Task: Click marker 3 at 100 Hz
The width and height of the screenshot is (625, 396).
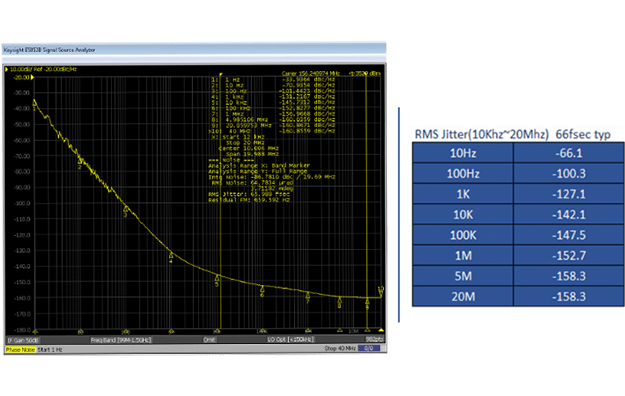Action: coord(126,209)
